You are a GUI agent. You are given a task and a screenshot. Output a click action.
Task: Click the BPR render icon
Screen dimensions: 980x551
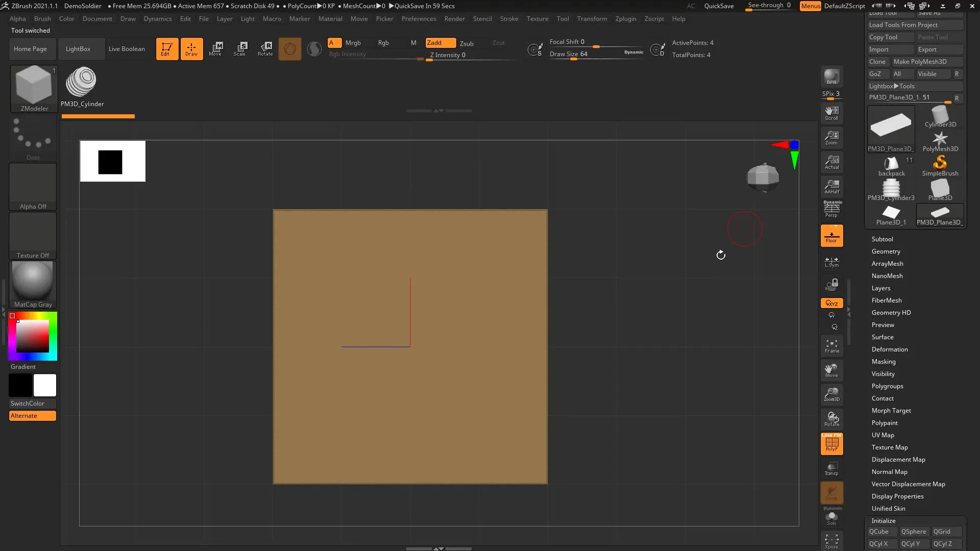[831, 77]
